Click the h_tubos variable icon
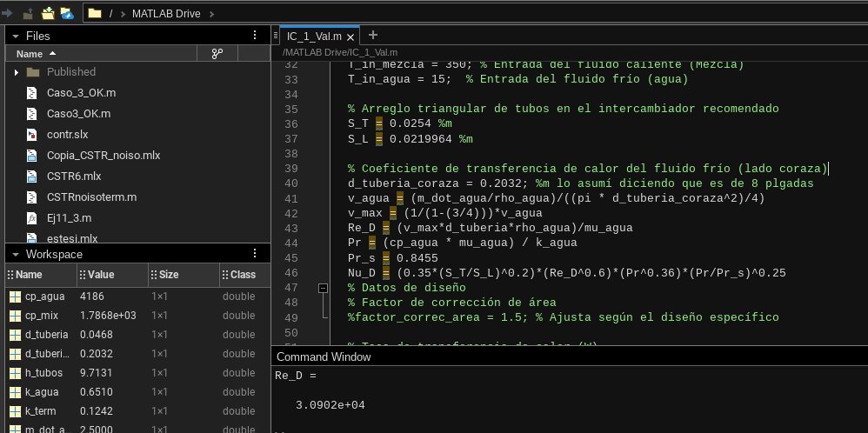868x433 pixels. [x=15, y=373]
